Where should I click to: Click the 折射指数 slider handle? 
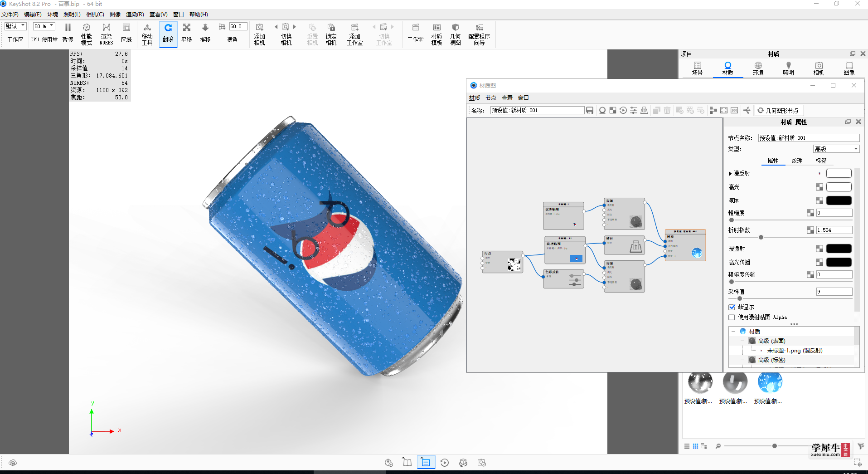tap(761, 237)
